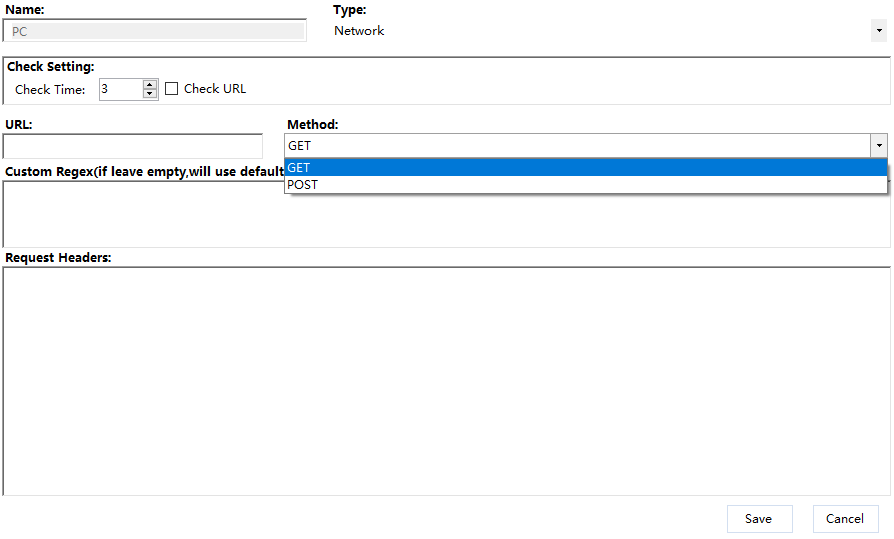
Task: Click the Request Headers label
Action: click(58, 258)
